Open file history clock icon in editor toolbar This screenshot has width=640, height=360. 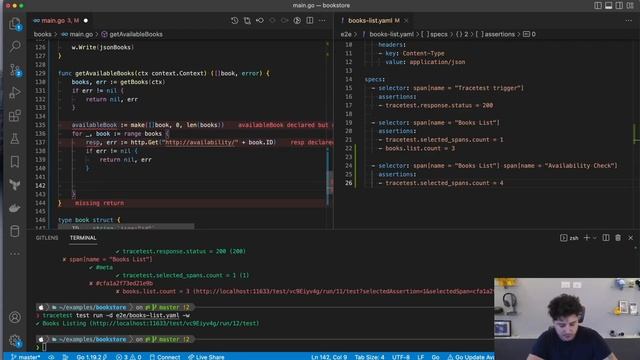pyautogui.click(x=234, y=20)
